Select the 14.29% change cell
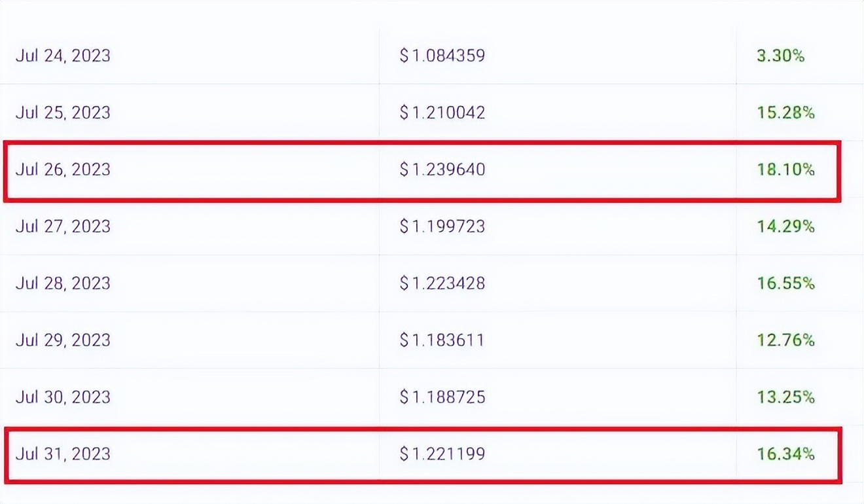This screenshot has height=504, width=864. coord(785,226)
